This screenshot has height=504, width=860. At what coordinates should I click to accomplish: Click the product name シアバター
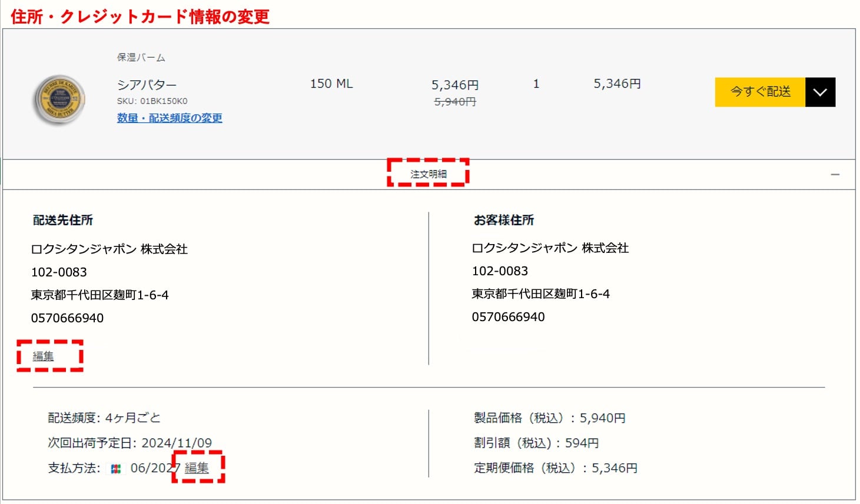pyautogui.click(x=147, y=85)
